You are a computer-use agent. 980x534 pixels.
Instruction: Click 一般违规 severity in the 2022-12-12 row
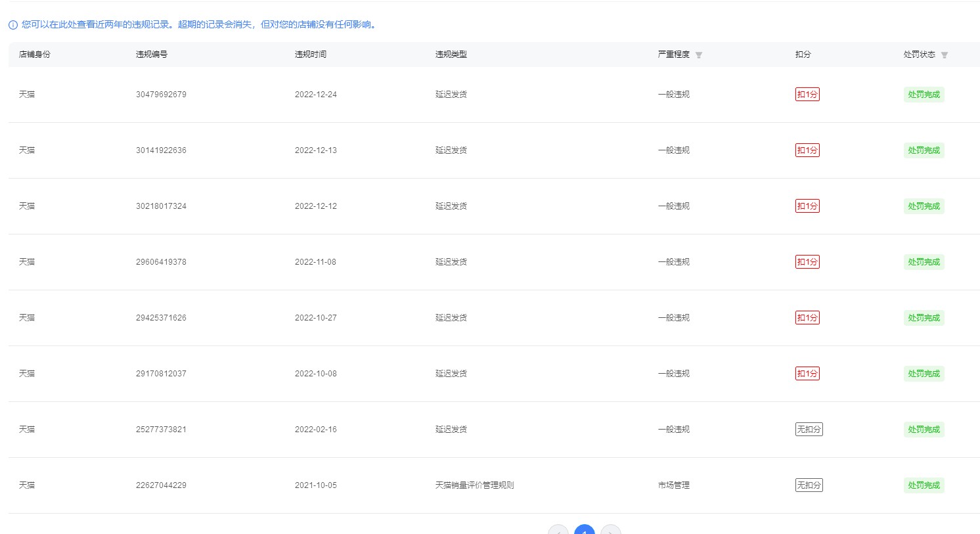[674, 206]
